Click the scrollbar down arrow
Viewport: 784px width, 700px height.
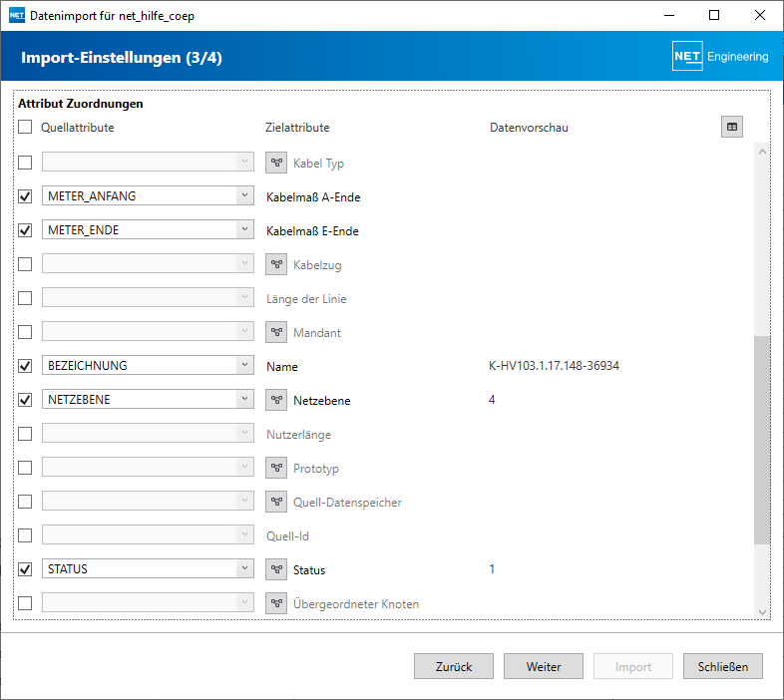point(762,612)
